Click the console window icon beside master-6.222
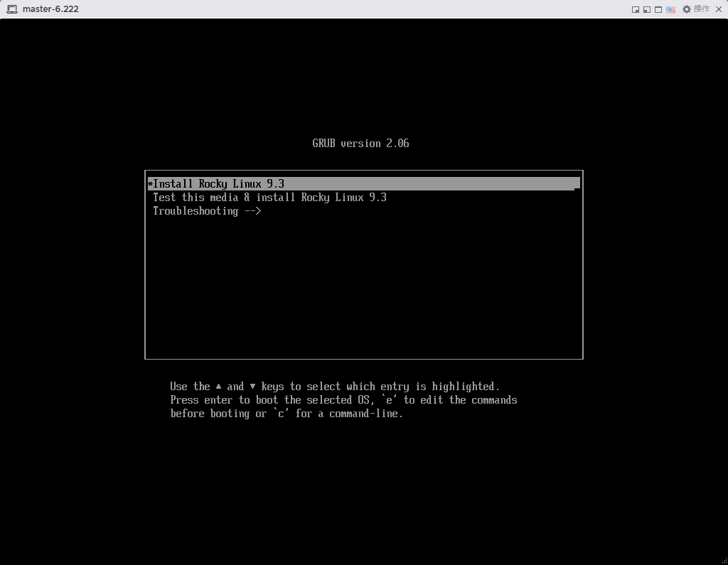728x565 pixels. [12, 9]
